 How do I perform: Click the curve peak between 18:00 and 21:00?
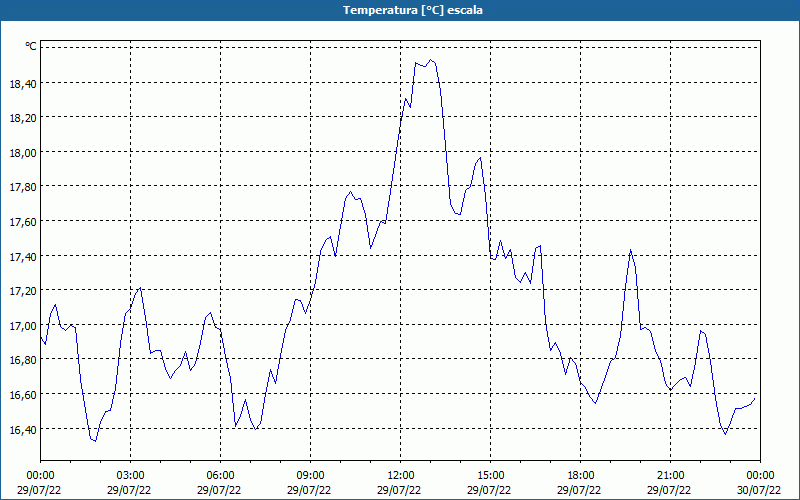click(x=631, y=249)
